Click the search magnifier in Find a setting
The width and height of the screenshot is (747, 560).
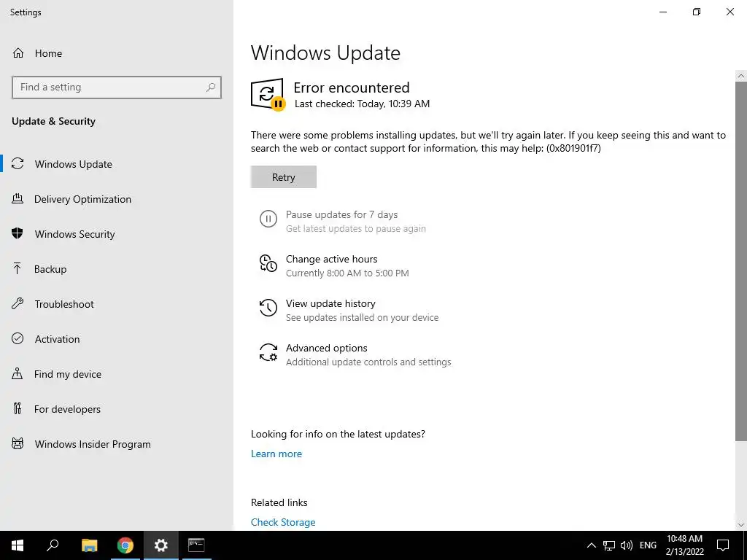click(x=211, y=87)
